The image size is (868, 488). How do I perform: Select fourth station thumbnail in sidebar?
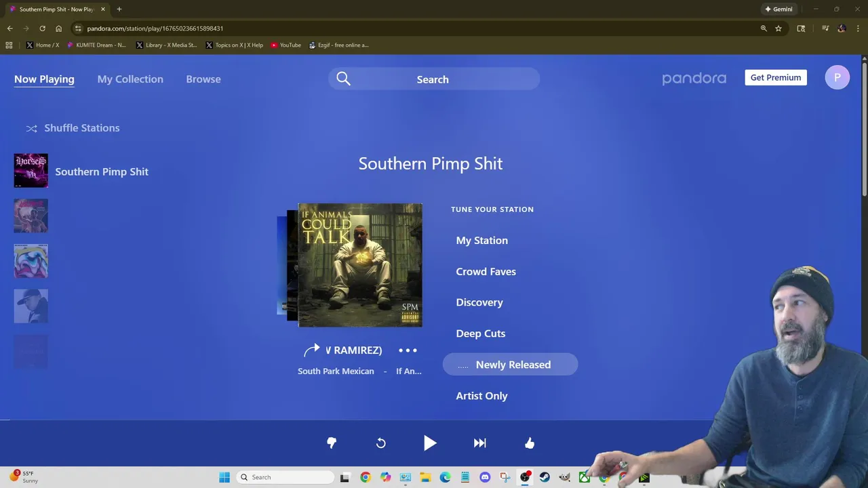31,306
